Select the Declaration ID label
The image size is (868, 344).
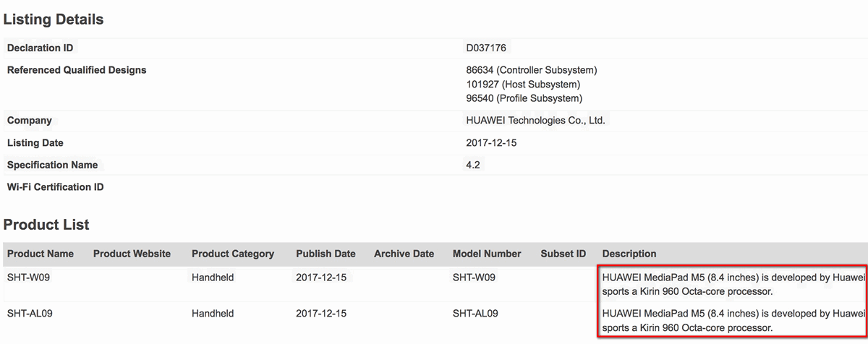40,48
